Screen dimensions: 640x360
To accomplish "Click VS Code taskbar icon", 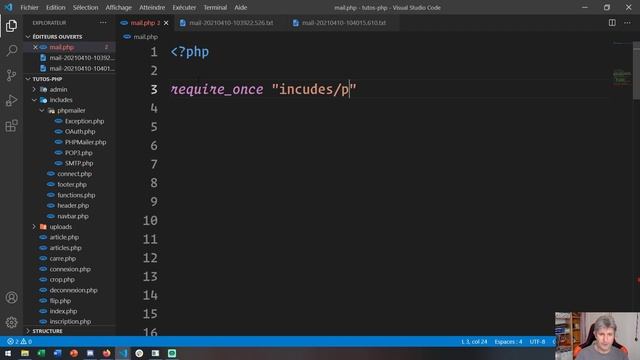I will pos(123,353).
